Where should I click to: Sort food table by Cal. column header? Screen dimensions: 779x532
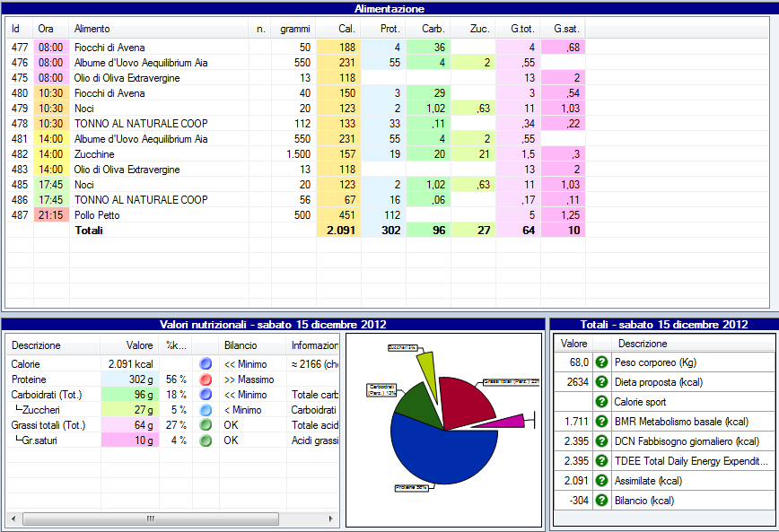[346, 29]
